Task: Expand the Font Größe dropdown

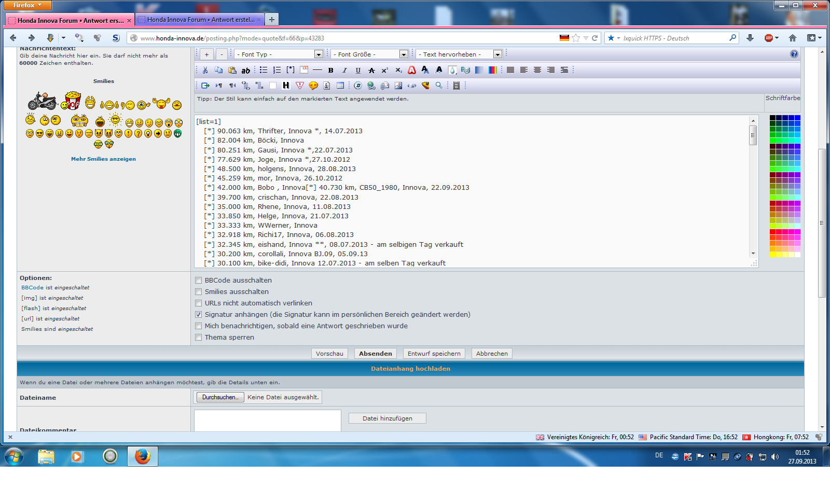Action: point(370,54)
